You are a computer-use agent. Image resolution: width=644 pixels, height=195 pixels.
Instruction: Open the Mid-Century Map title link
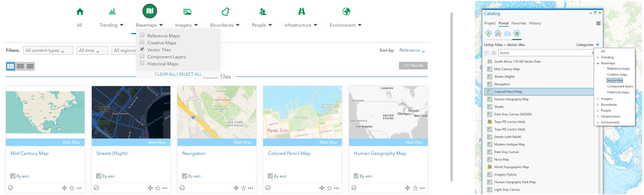point(30,153)
